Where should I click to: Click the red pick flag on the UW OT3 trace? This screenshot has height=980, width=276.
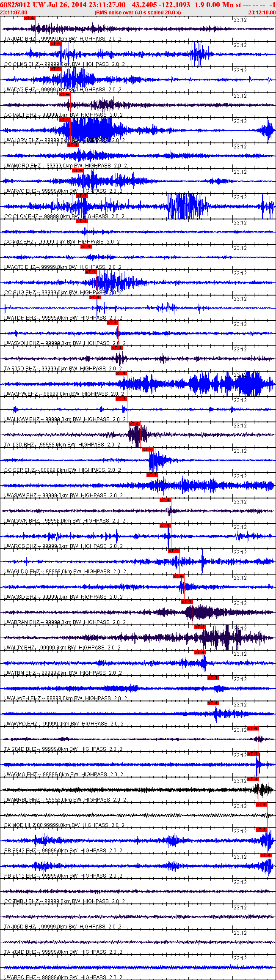pos(86,246)
